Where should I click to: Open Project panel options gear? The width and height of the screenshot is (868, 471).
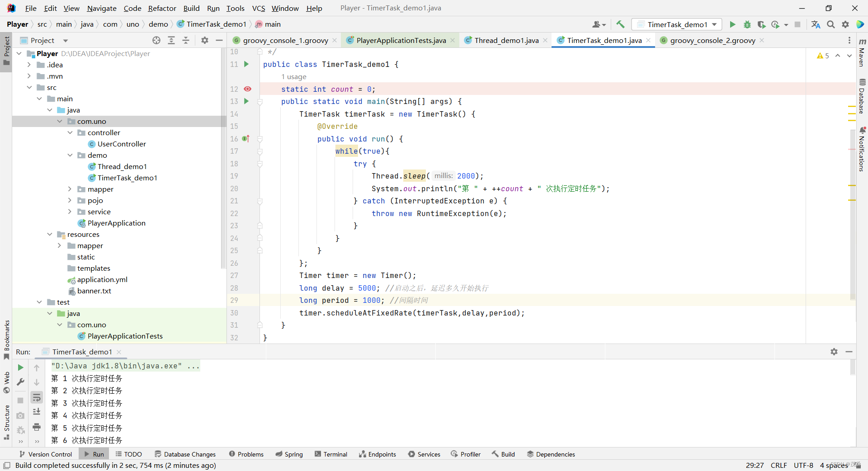[x=205, y=40]
